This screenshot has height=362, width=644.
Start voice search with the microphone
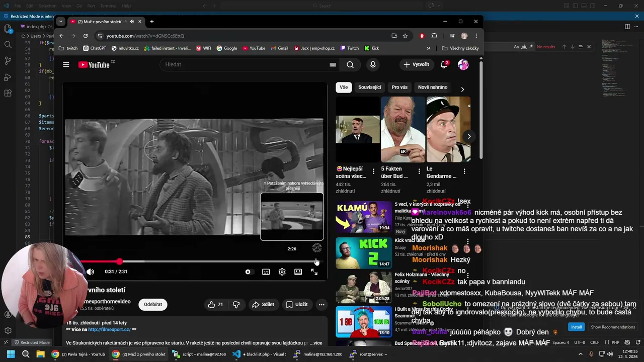point(373,64)
